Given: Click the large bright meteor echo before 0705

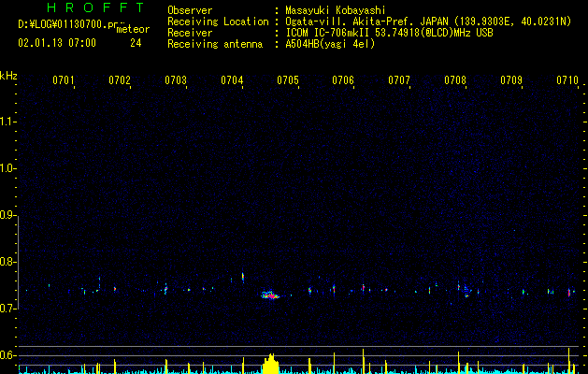Looking at the screenshot, I should click(270, 295).
